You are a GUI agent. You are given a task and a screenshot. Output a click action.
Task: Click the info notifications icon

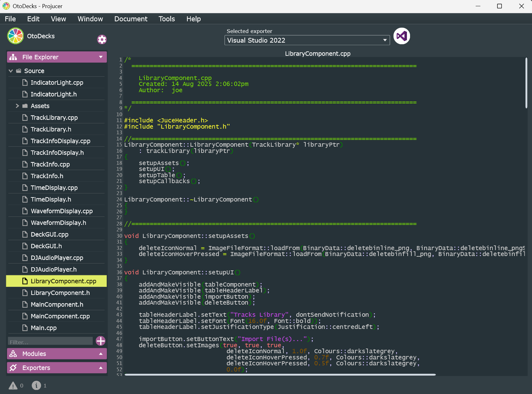[36, 386]
